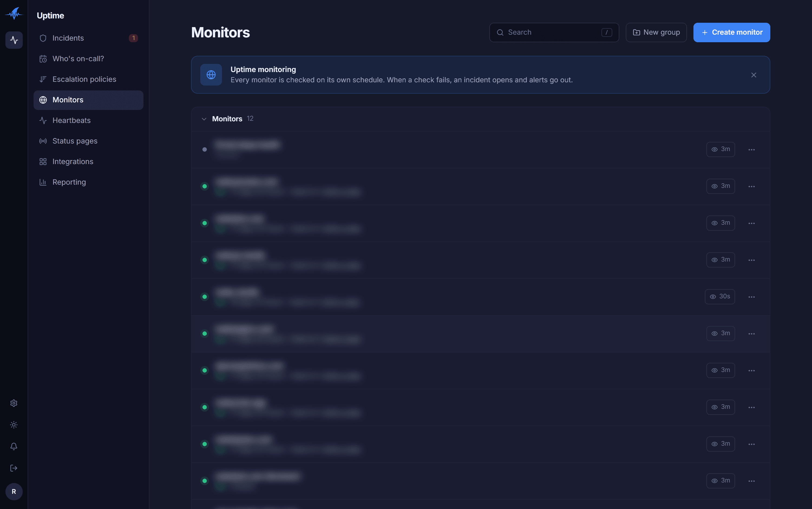The image size is (812, 509).
Task: Open Escalation policies
Action: pyautogui.click(x=89, y=79)
